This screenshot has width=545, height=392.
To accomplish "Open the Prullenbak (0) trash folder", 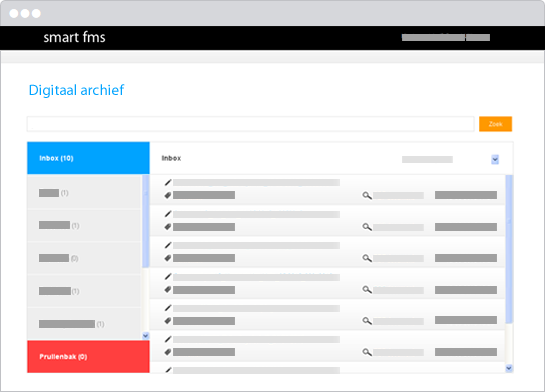I will (x=88, y=357).
